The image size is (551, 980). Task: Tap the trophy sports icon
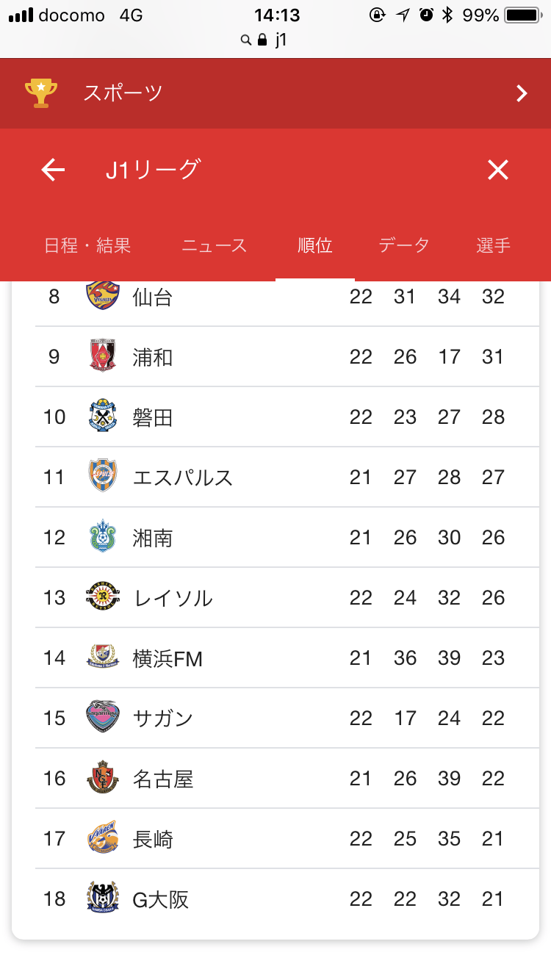pos(41,93)
